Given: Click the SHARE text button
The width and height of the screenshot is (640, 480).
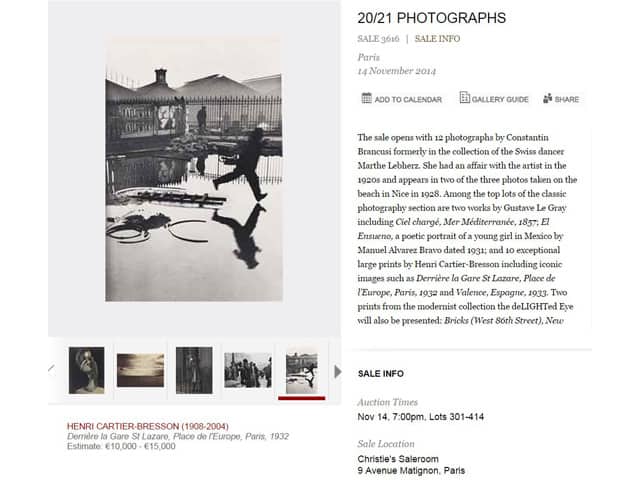Looking at the screenshot, I should point(567,99).
